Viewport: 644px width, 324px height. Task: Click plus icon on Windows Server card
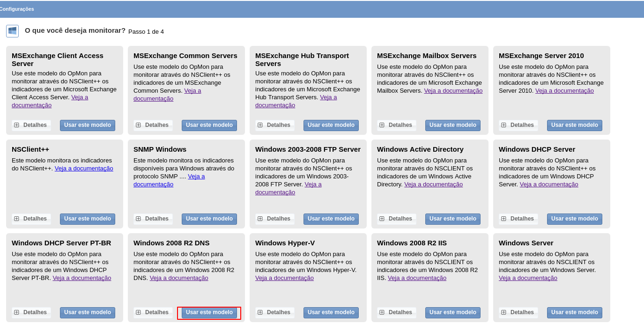(503, 312)
